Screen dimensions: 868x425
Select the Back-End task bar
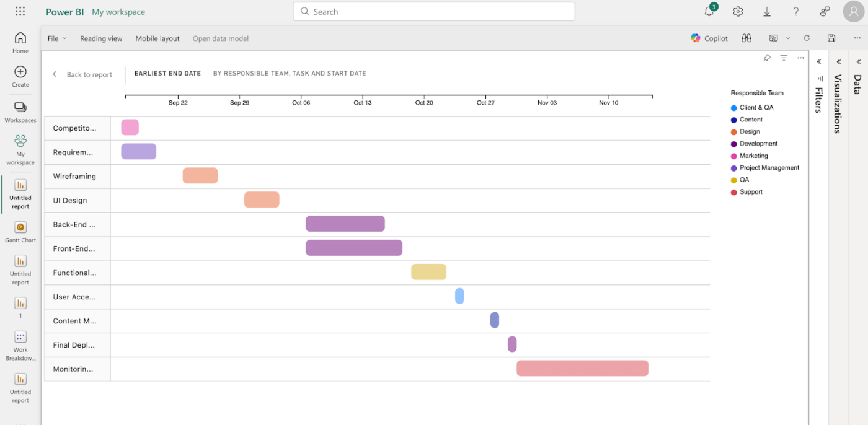point(345,224)
